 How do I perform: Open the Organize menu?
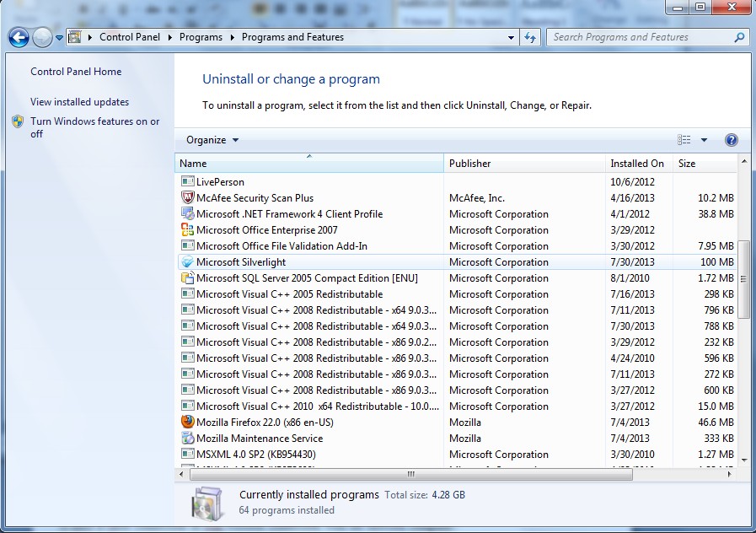[x=212, y=140]
